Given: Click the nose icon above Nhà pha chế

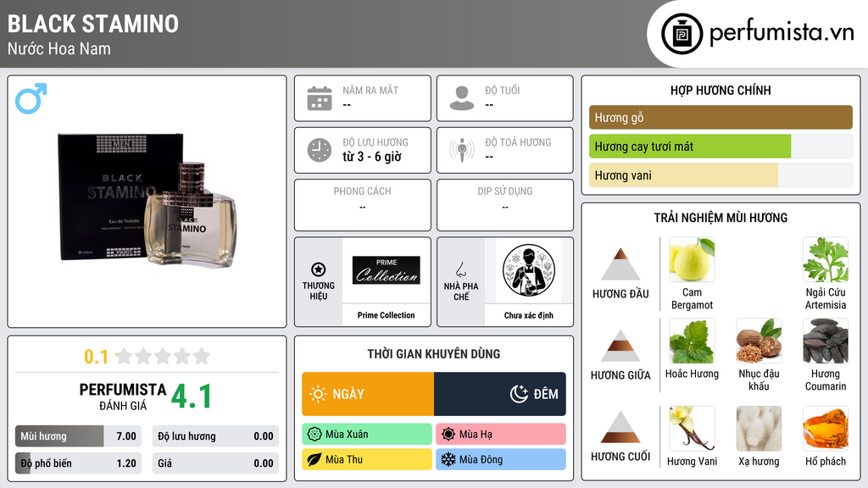Looking at the screenshot, I should 460,269.
